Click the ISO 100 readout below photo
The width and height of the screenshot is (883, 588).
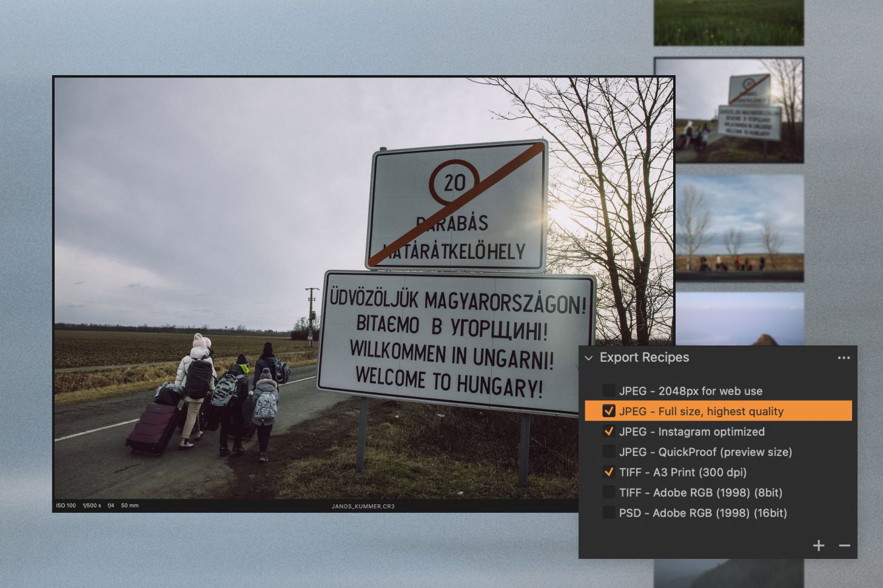click(x=66, y=506)
